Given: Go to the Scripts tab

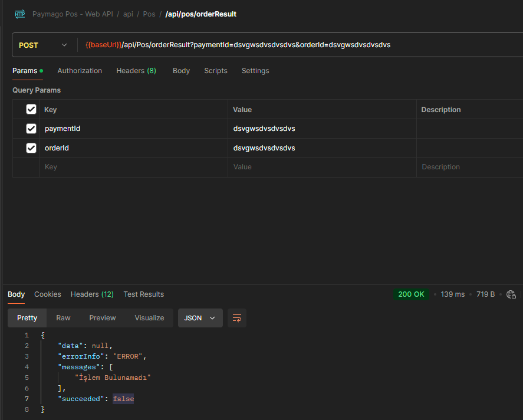Looking at the screenshot, I should (216, 71).
